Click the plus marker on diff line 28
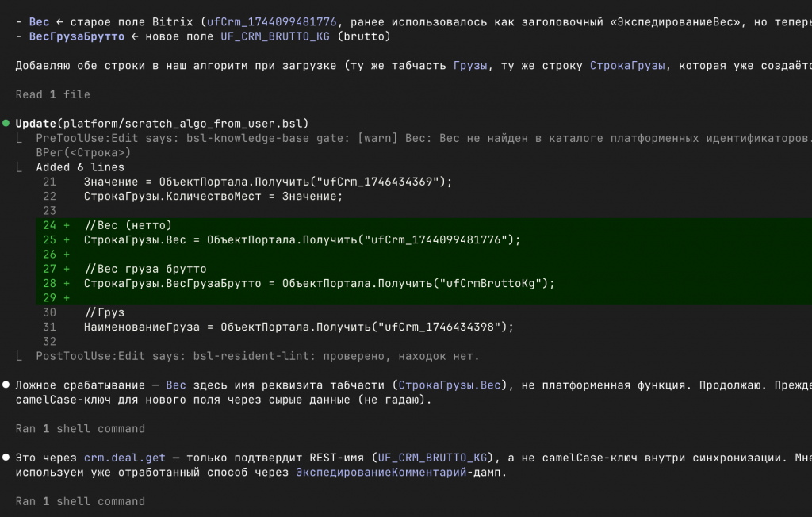Viewport: 812px width, 517px height. point(67,283)
